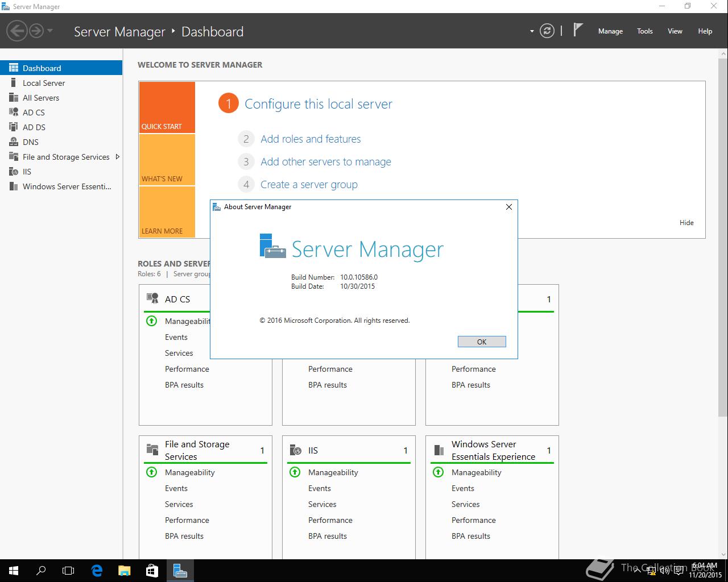Click the AD CS tile certificate icon
Viewport: 728px width, 582px height.
pos(152,298)
